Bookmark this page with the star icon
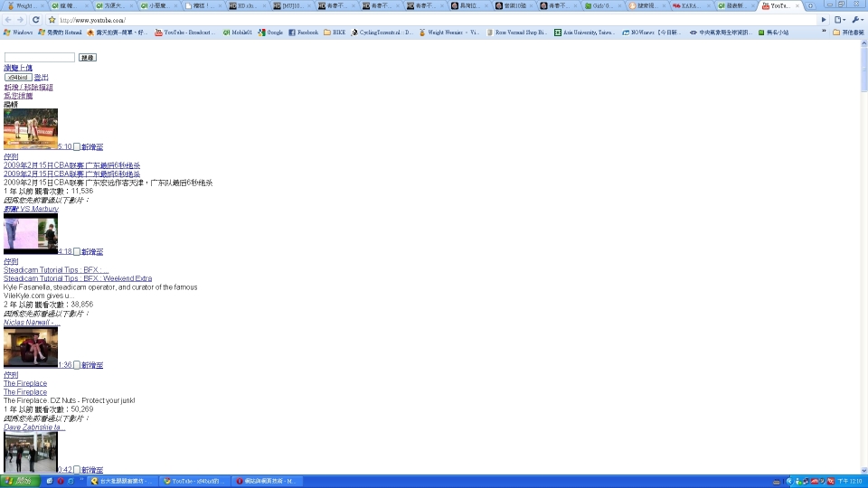This screenshot has height=488, width=868. 52,20
